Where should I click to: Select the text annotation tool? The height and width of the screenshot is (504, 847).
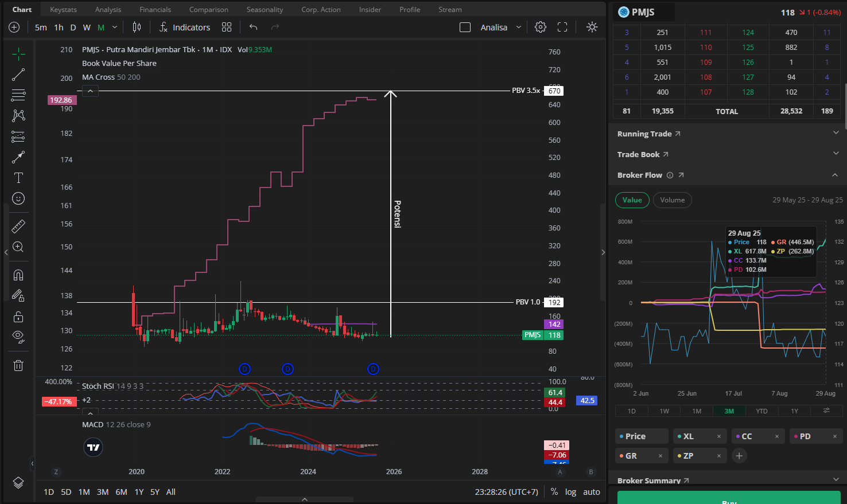click(18, 178)
